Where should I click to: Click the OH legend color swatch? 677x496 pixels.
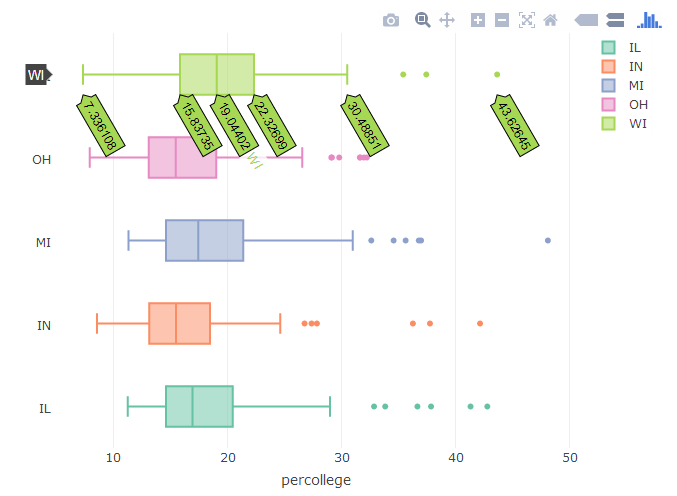pyautogui.click(x=608, y=104)
